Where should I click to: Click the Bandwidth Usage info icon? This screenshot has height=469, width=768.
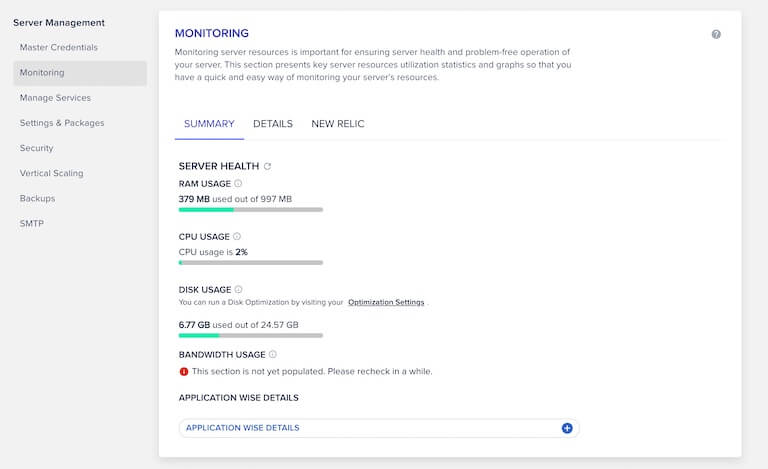[273, 354]
